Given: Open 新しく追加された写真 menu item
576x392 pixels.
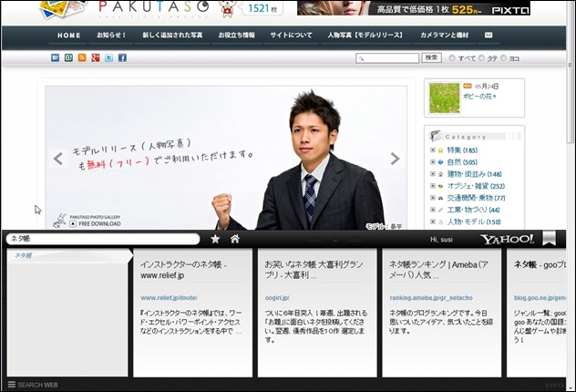Looking at the screenshot, I should (172, 36).
